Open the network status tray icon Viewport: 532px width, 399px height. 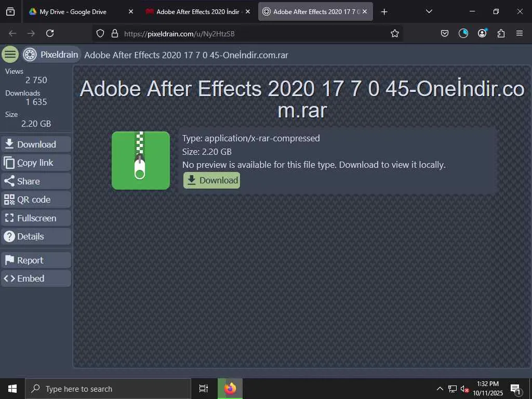[453, 389]
